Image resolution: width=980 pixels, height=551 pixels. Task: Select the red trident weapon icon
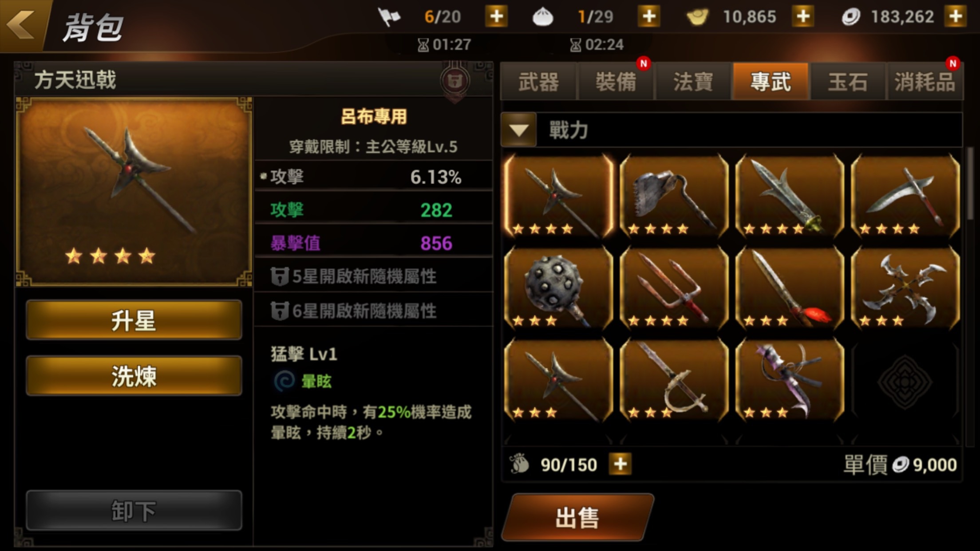[674, 287]
